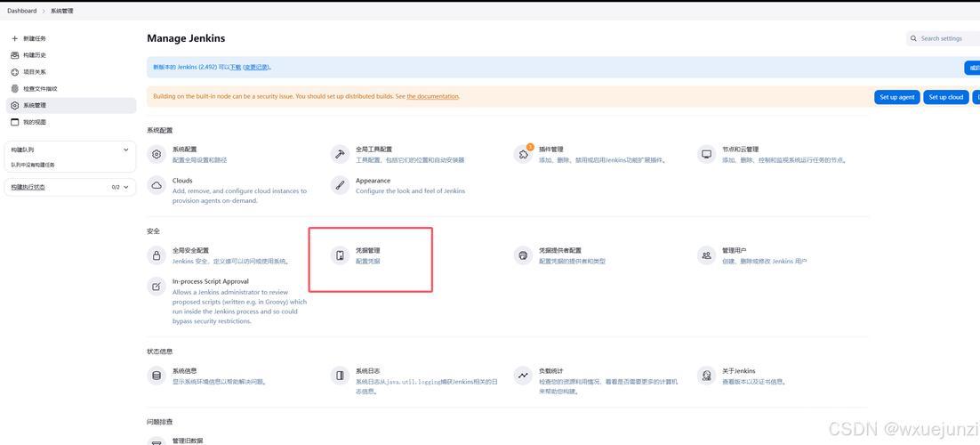Click the 0/2 executor count
This screenshot has height=445, width=980.
click(116, 187)
